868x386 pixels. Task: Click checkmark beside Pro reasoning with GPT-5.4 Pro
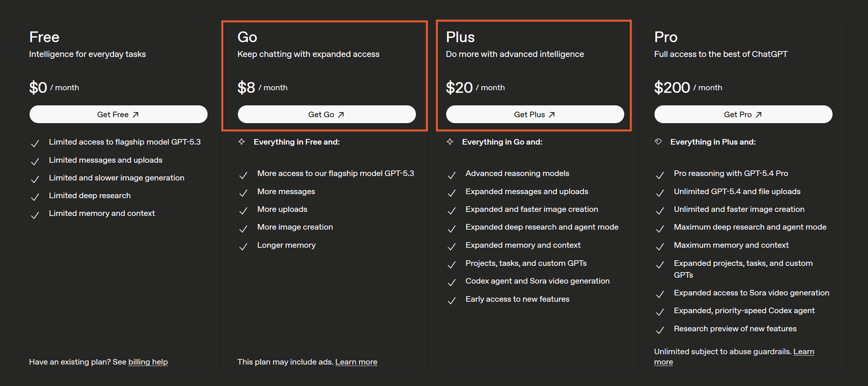(660, 175)
